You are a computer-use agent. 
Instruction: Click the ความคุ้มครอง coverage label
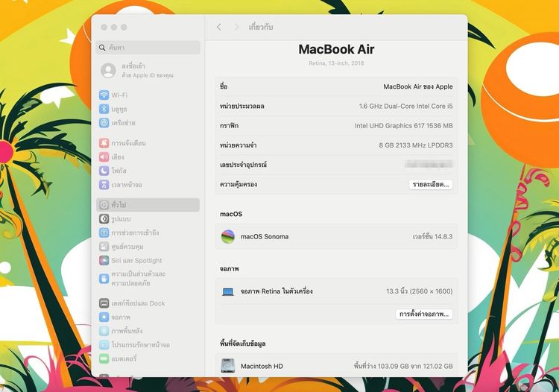pyautogui.click(x=239, y=185)
